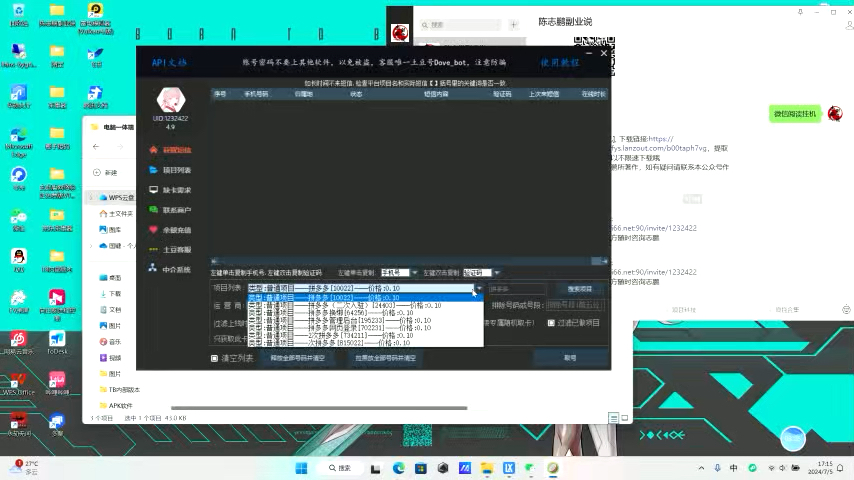Viewport: 854px width, 480px height.
Task: Open 音乐 in Explorer sidebar
Action: [x=111, y=342]
